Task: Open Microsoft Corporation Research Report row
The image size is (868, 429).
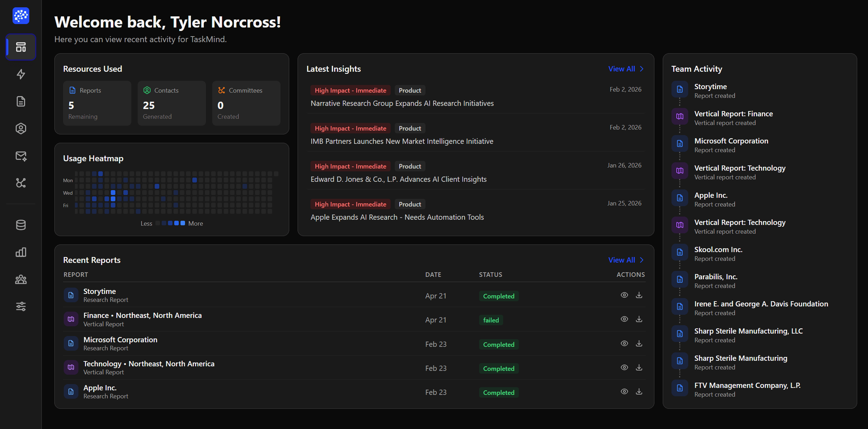Action: 354,344
